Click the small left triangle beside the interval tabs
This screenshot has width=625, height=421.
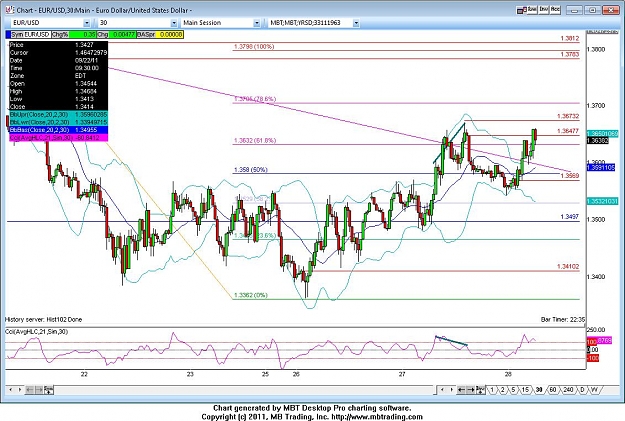point(442,390)
